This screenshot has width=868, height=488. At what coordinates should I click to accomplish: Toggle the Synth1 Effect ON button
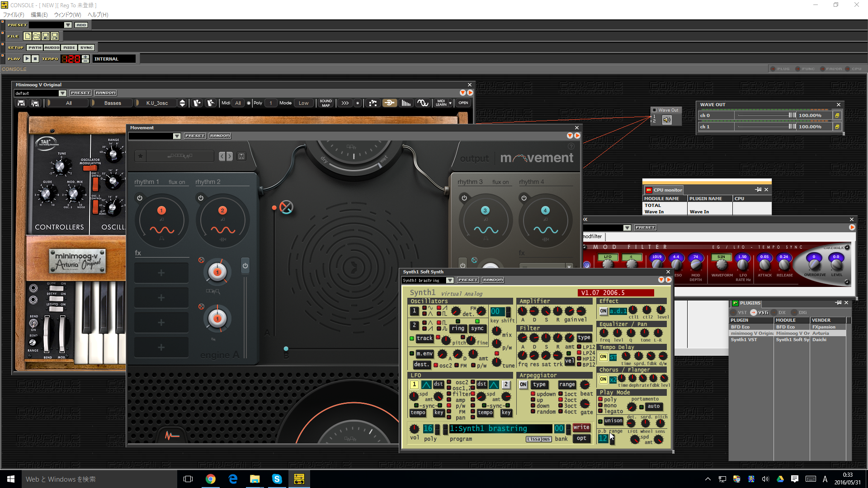pyautogui.click(x=604, y=311)
